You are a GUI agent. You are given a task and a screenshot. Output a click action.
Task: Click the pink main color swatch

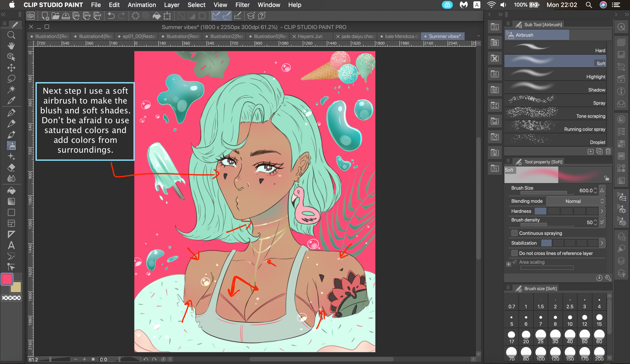point(7,279)
